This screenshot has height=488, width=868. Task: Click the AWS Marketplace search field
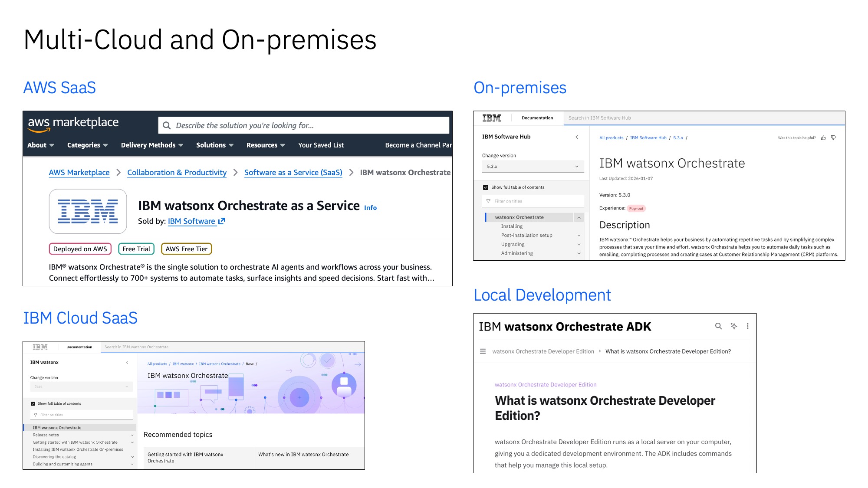pyautogui.click(x=304, y=125)
